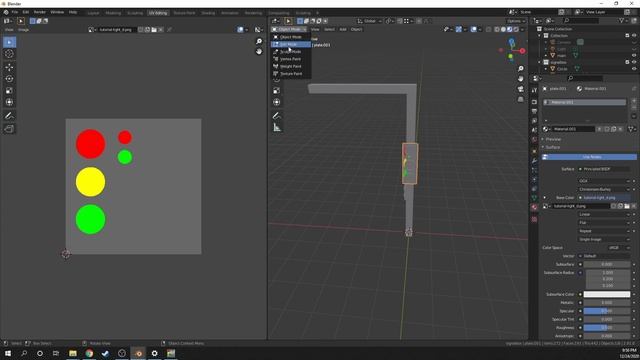This screenshot has height=360, width=640.
Task: Select the Transform tool in 3D viewport
Action: pos(277,102)
